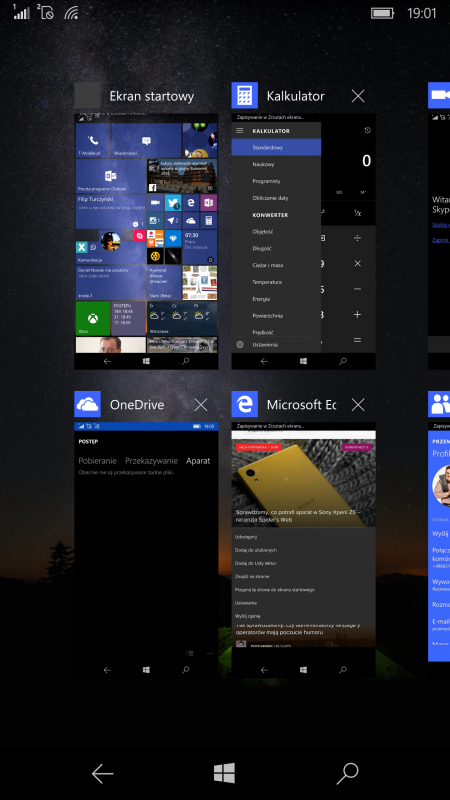Tap the Ekran startowy title

[152, 96]
